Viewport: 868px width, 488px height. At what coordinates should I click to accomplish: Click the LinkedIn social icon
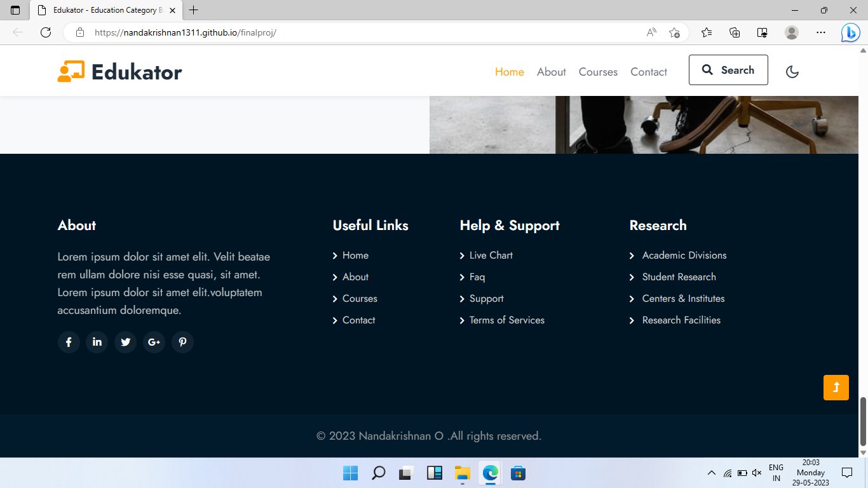click(x=97, y=342)
